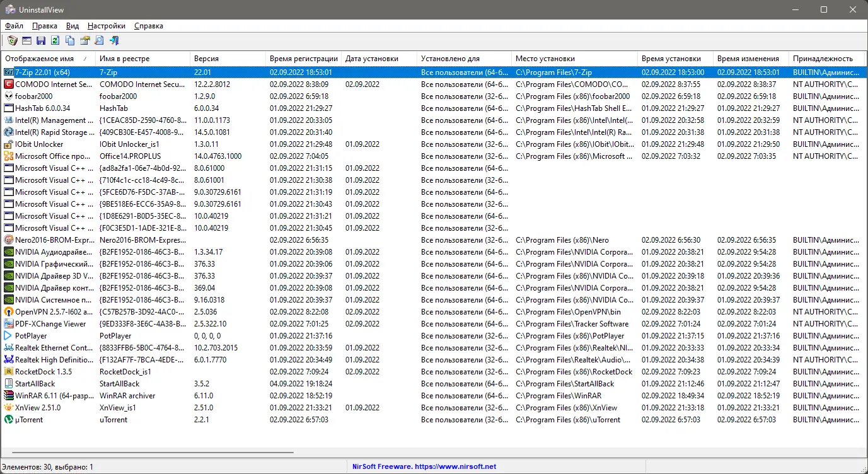The height and width of the screenshot is (474, 868).
Task: Open Find using the magnifier toolbar icon
Action: [x=99, y=41]
